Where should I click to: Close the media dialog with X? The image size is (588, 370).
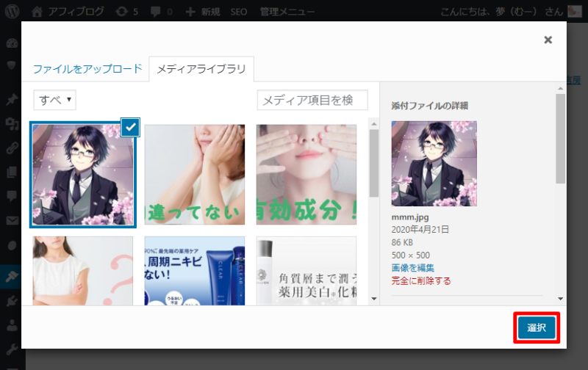click(548, 40)
